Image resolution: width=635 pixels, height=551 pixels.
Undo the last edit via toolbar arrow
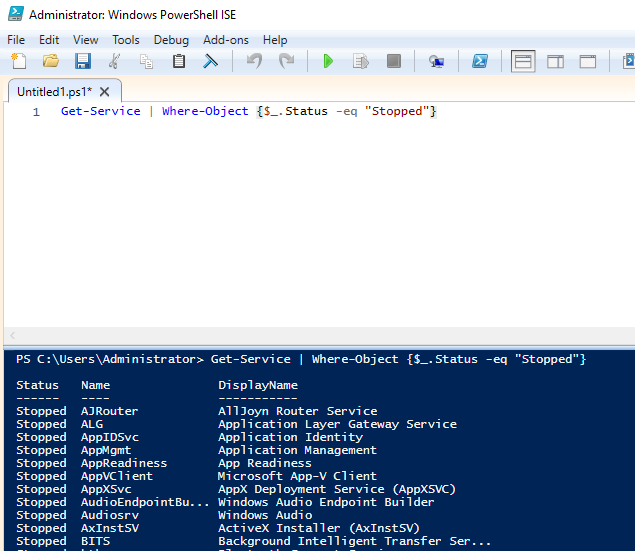pos(254,62)
